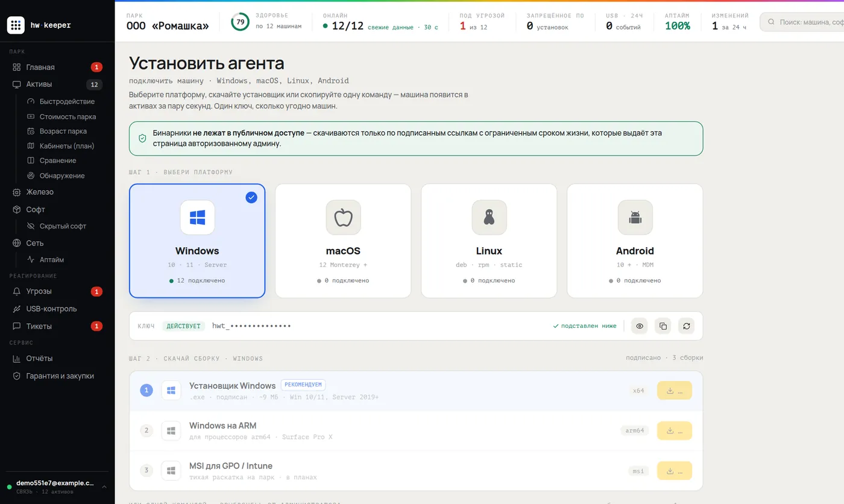
Task: Open USB-контроль page
Action: (57, 309)
